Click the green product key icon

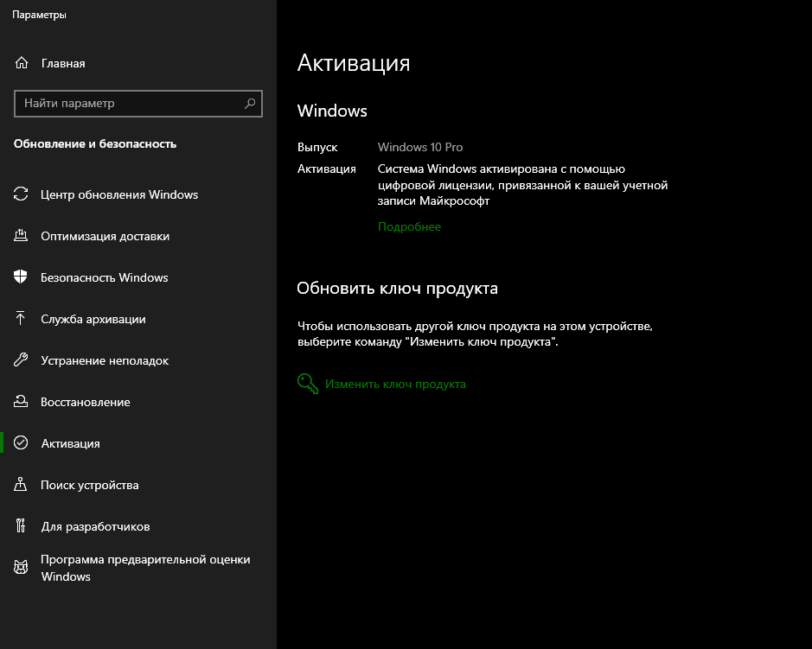point(308,384)
